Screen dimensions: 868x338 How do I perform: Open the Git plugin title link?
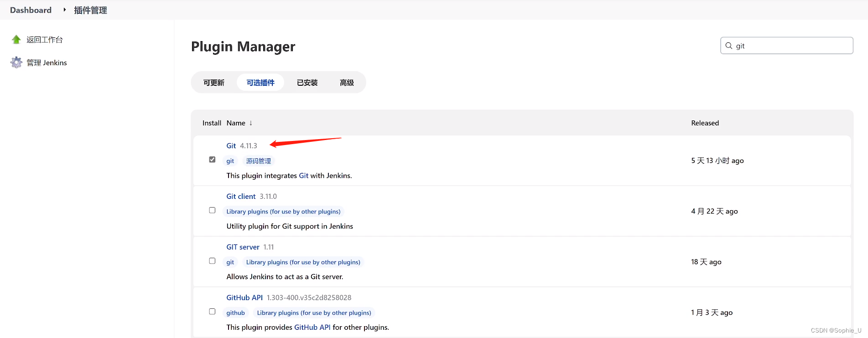pyautogui.click(x=231, y=146)
